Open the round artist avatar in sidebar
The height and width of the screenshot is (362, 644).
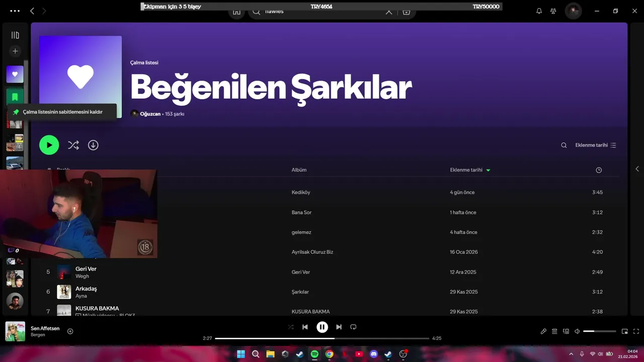15,301
